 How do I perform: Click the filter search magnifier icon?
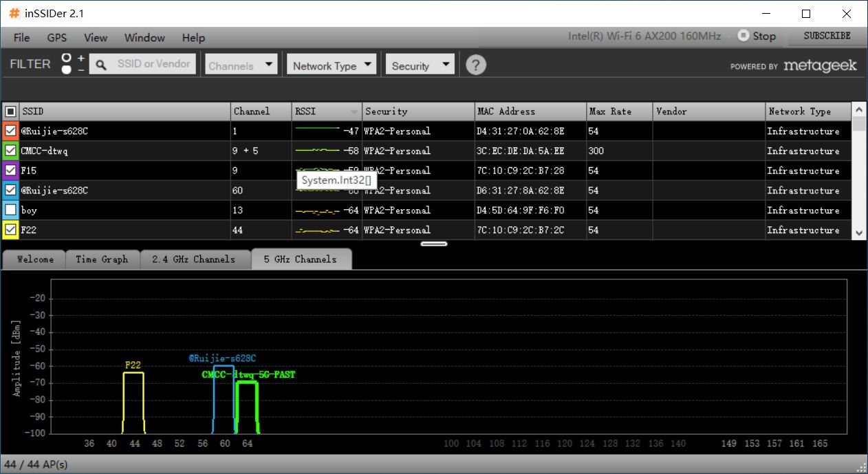click(100, 65)
